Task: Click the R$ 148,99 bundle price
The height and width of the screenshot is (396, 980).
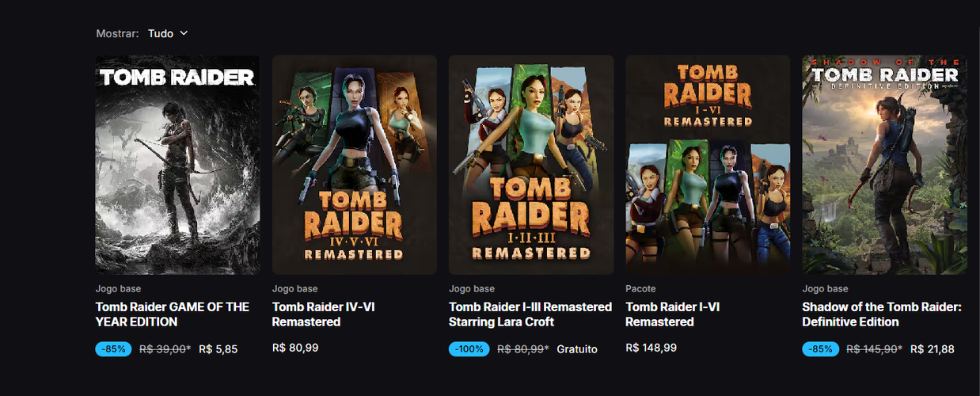Action: [x=651, y=348]
